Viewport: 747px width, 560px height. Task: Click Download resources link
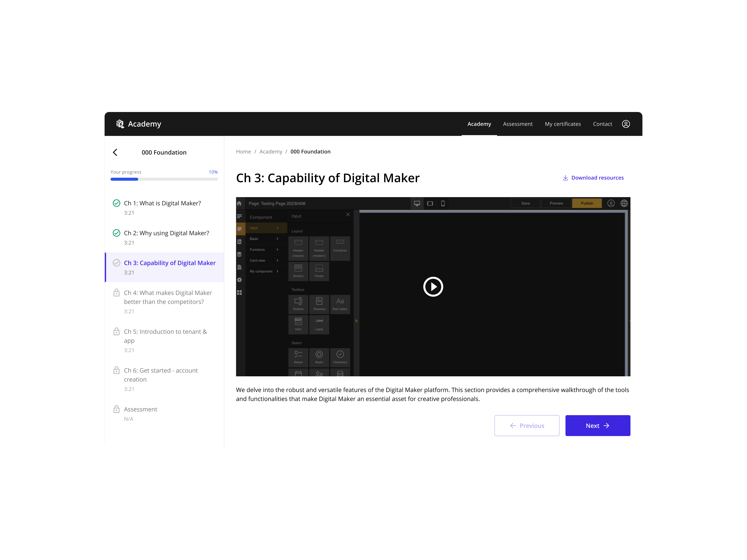coord(593,178)
